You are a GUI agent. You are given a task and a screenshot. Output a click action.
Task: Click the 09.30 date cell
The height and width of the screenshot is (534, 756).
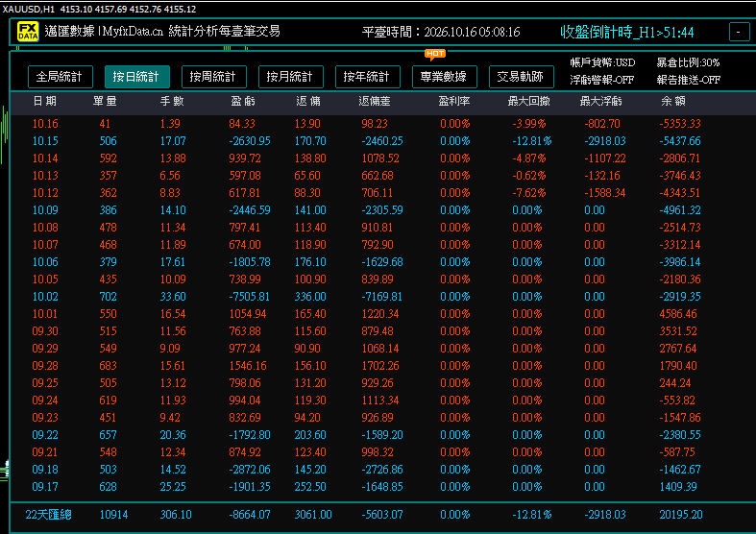tap(45, 331)
